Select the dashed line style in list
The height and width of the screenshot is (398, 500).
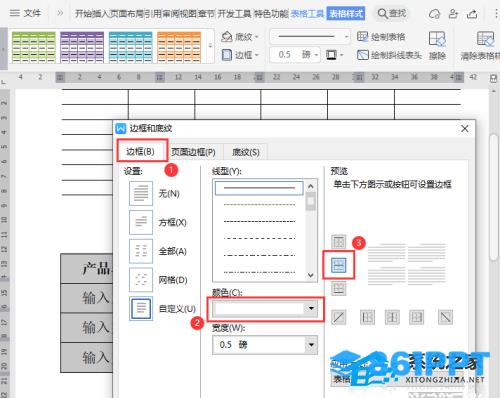(259, 238)
